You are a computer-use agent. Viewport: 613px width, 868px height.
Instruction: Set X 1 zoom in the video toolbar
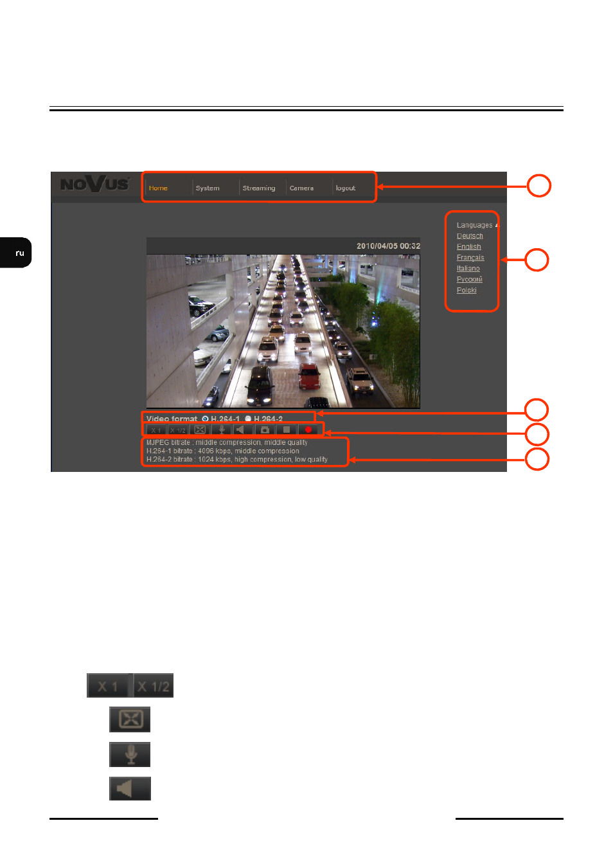(x=156, y=430)
